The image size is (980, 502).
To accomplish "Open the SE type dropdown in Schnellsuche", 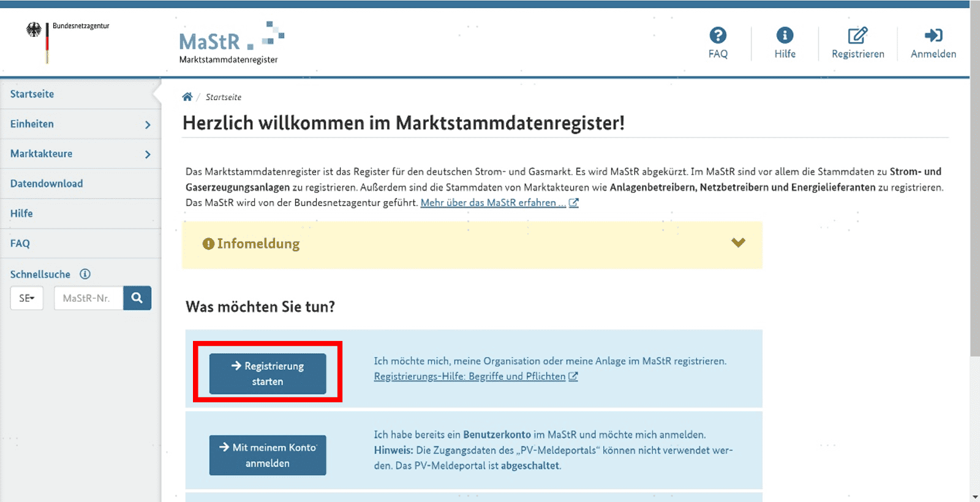I will pyautogui.click(x=27, y=298).
